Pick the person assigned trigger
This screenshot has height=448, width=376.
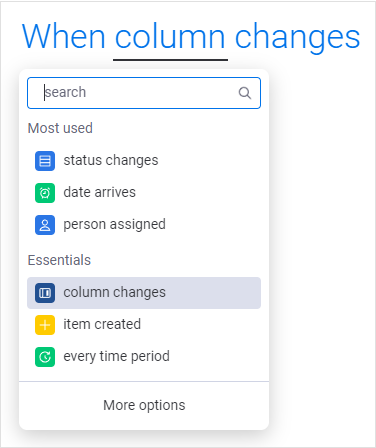[144, 225]
